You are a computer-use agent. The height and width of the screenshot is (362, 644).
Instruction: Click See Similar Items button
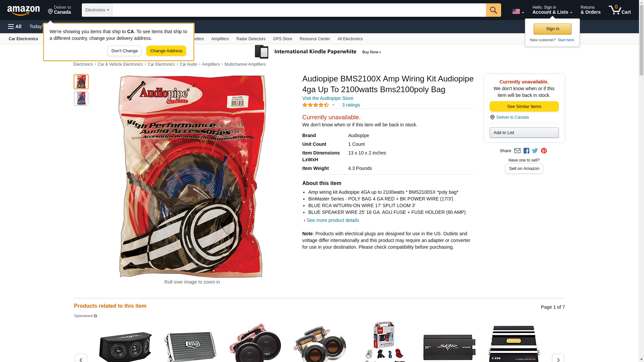click(x=524, y=107)
